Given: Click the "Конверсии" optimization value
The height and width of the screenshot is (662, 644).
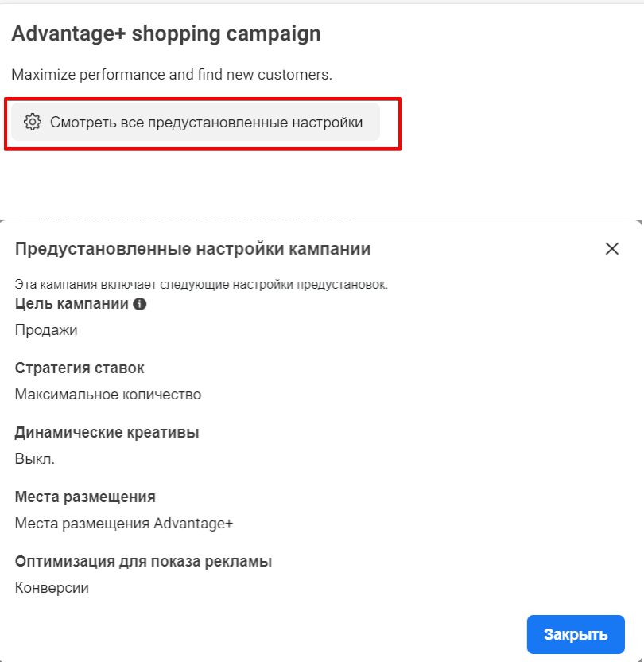Looking at the screenshot, I should point(52,588).
